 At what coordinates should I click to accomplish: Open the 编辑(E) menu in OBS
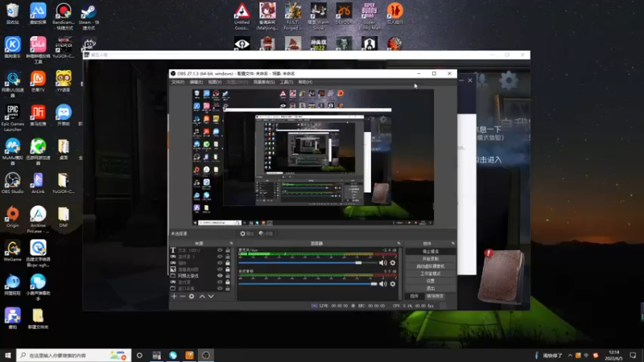tap(196, 82)
